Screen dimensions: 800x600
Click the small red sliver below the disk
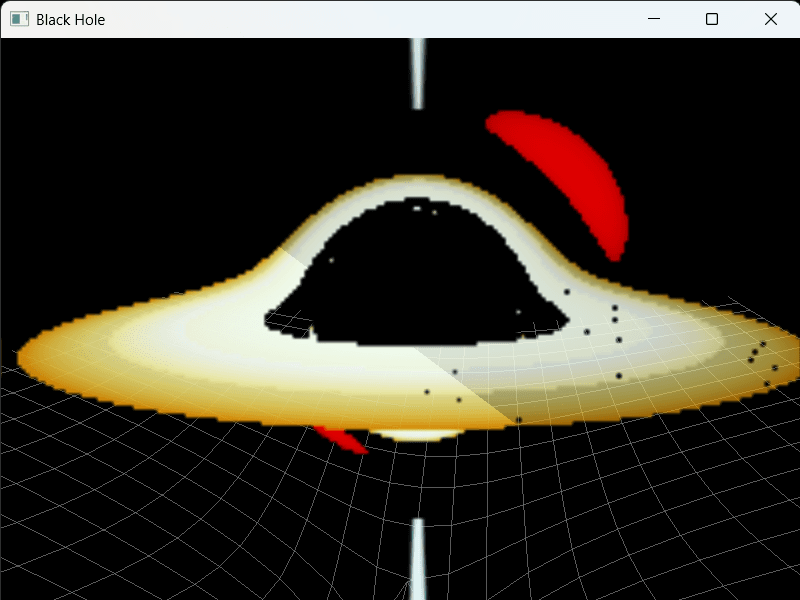[340, 439]
